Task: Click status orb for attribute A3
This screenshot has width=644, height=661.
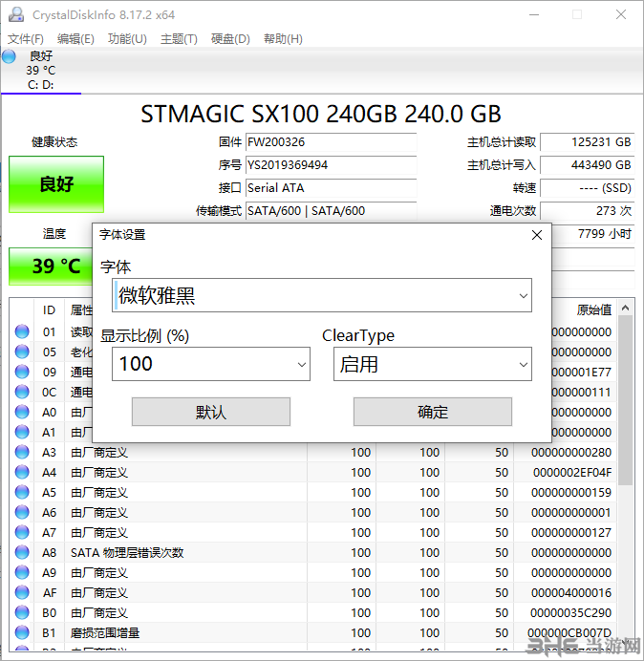Action: point(22,453)
